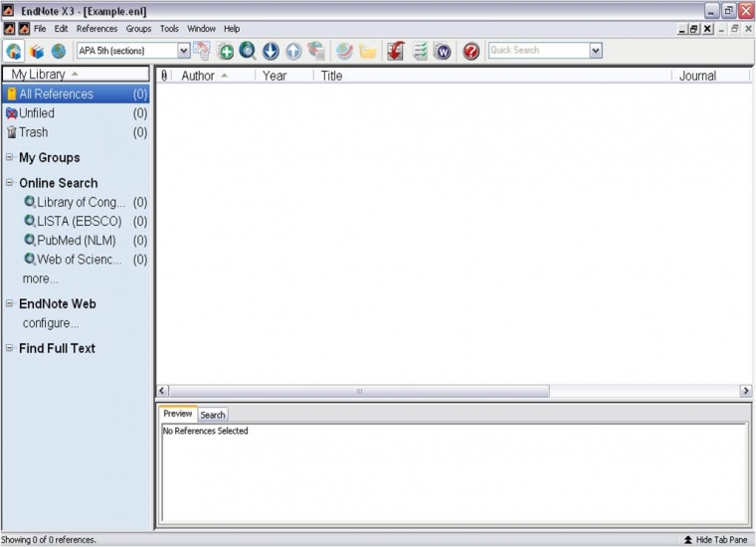Collapse the My Groups section
The width and height of the screenshot is (756, 547).
coord(10,157)
